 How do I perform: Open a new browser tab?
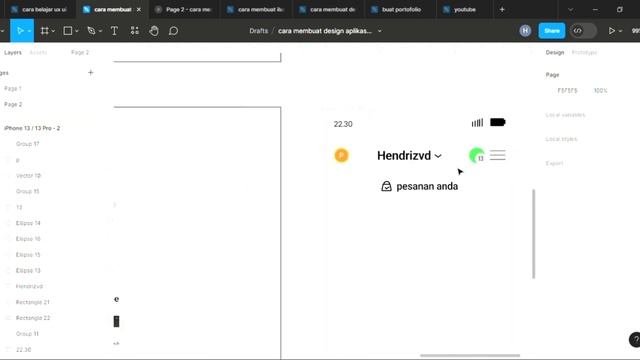[502, 9]
